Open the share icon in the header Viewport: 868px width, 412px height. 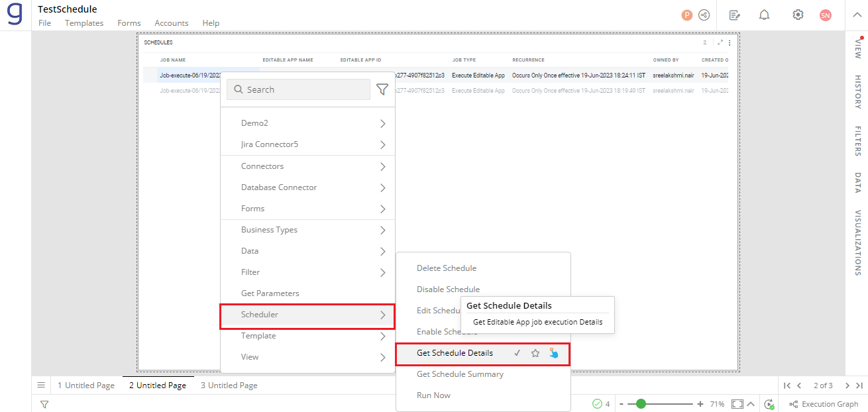(704, 15)
